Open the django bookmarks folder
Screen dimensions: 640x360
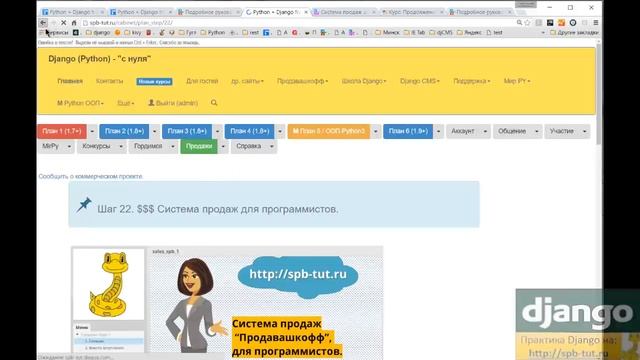98,32
